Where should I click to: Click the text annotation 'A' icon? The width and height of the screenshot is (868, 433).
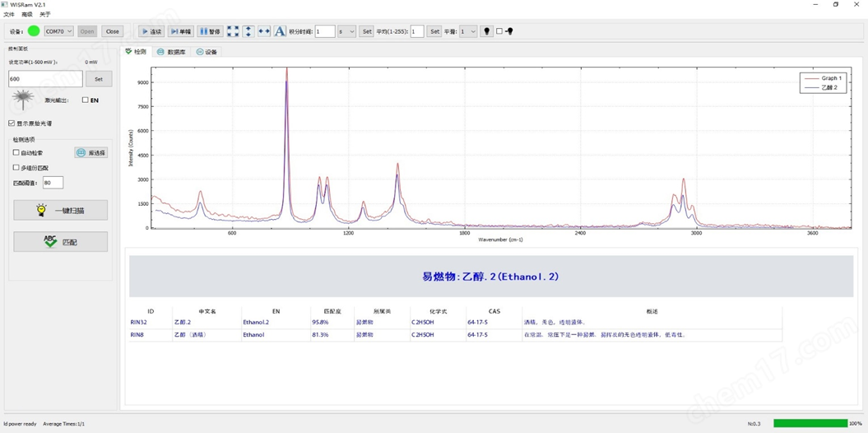280,31
